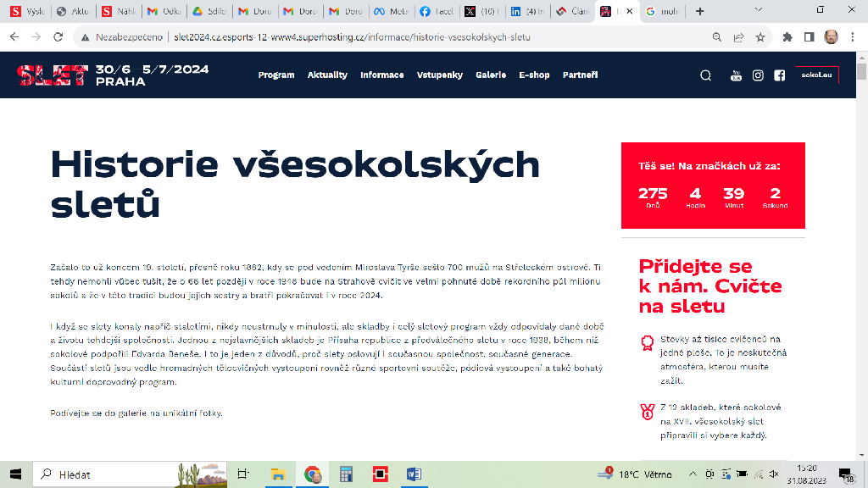Switch to the Facebook tab
Screen dimensions: 868x488
[437, 11]
